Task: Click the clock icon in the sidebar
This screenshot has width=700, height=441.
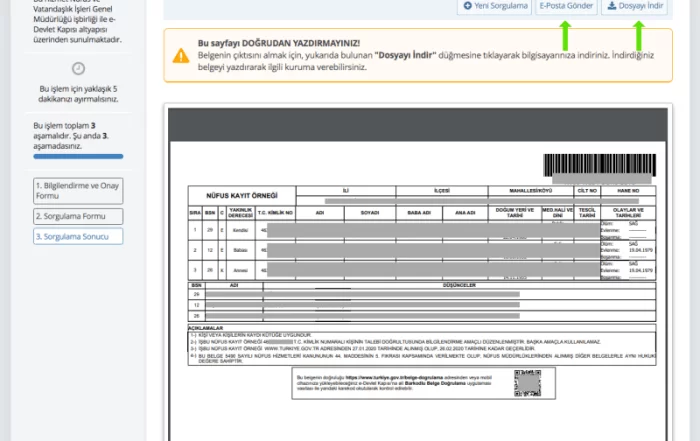Action: (78, 68)
